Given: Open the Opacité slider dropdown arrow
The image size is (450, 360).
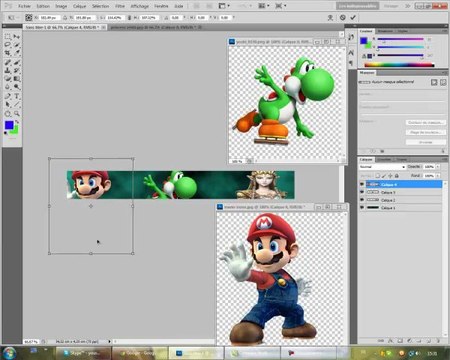Looking at the screenshot, I should pyautogui.click(x=438, y=167).
